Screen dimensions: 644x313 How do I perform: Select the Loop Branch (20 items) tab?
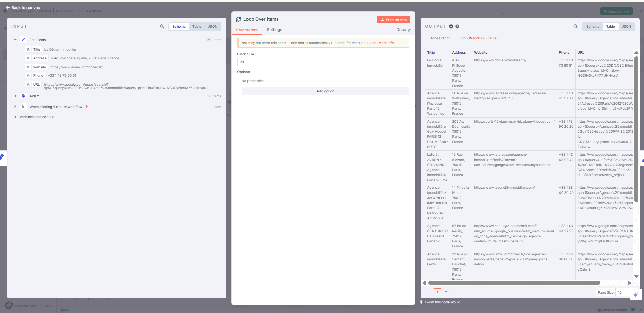(479, 38)
